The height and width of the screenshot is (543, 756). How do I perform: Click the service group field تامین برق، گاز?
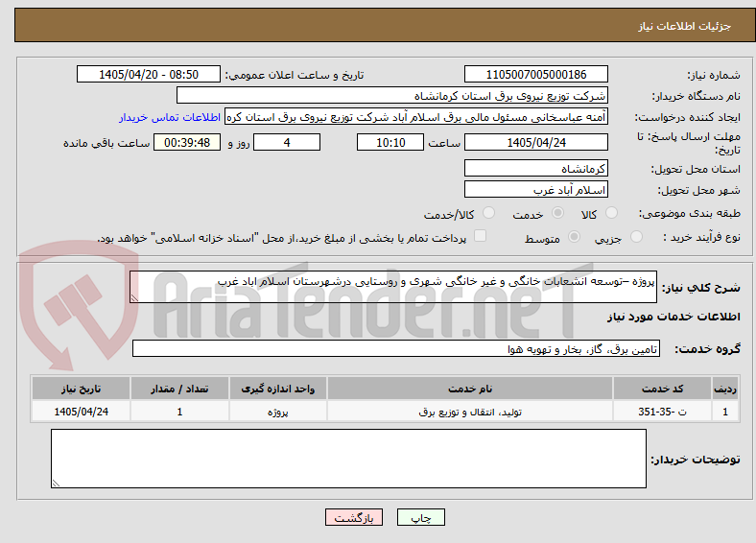click(396, 348)
